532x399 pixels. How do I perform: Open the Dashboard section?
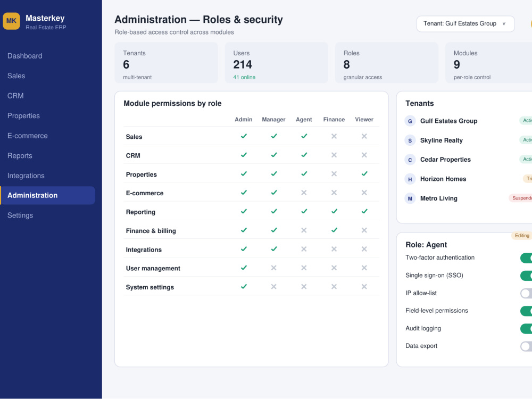(x=25, y=56)
